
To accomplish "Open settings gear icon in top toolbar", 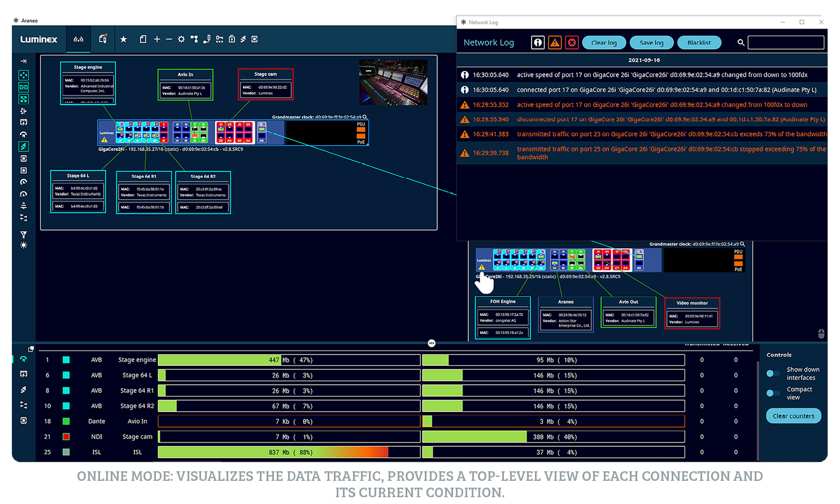I will [x=181, y=40].
